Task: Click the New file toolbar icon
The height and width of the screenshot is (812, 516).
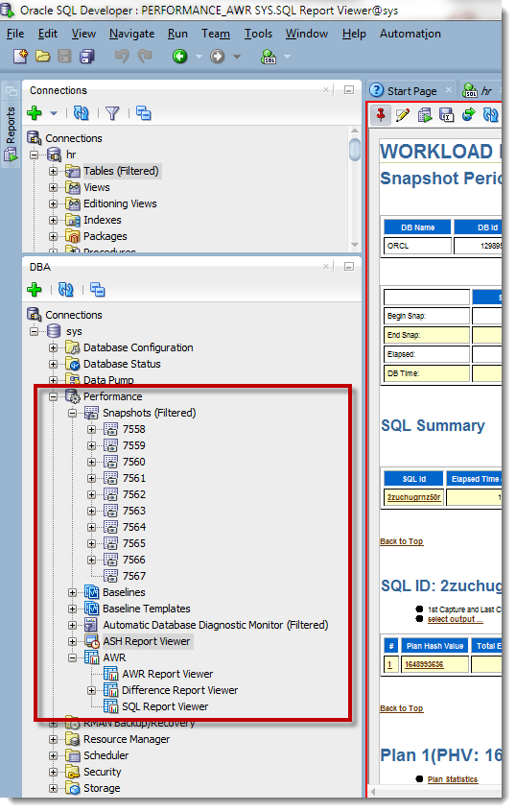Action: click(x=21, y=56)
